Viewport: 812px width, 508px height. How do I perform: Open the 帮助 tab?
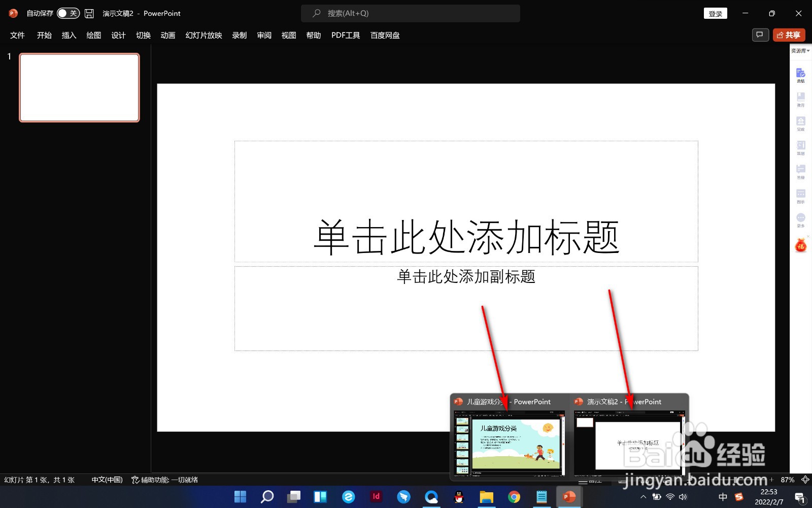click(x=314, y=35)
